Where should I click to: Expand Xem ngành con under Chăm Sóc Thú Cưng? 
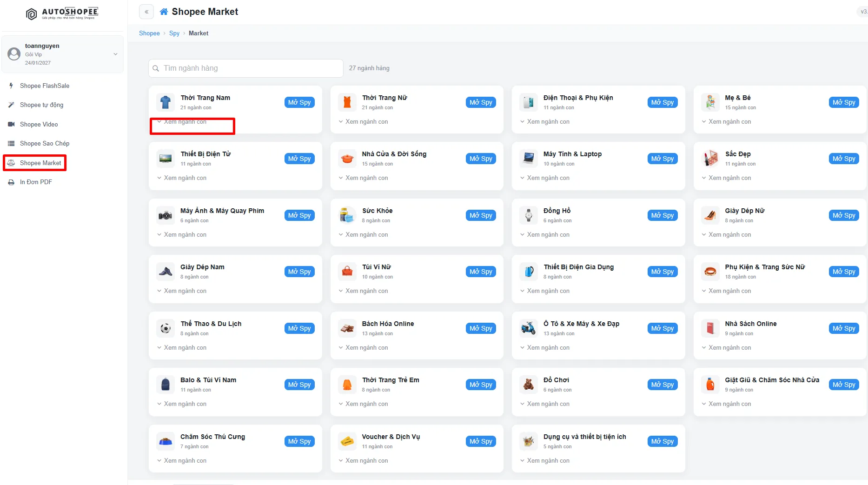[181, 460]
